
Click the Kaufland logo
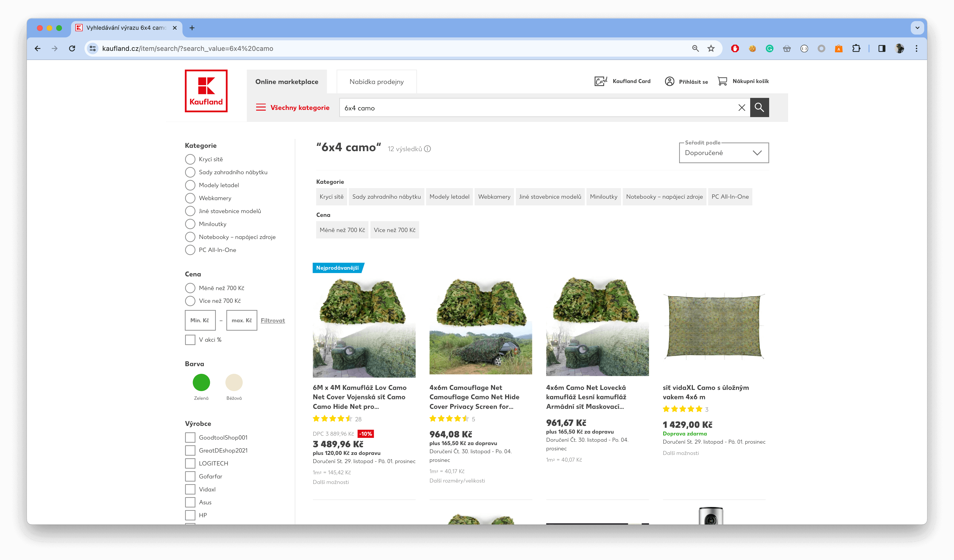tap(206, 91)
